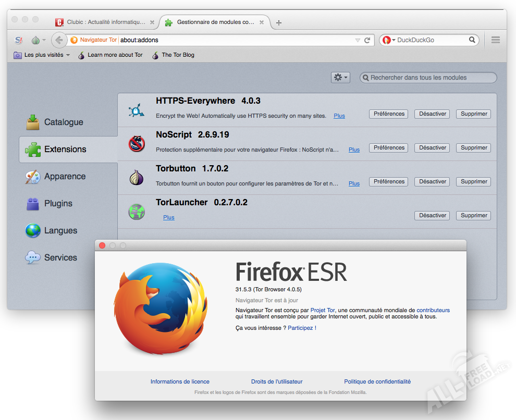
Task: Disable the HTTPS-Everywhere extension
Action: coord(433,114)
